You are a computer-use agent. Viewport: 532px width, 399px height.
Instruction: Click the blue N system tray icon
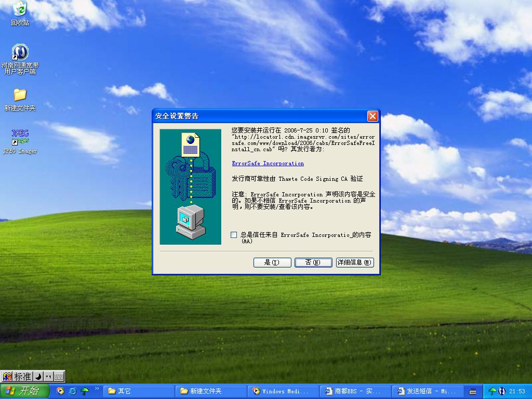pyautogui.click(x=502, y=391)
